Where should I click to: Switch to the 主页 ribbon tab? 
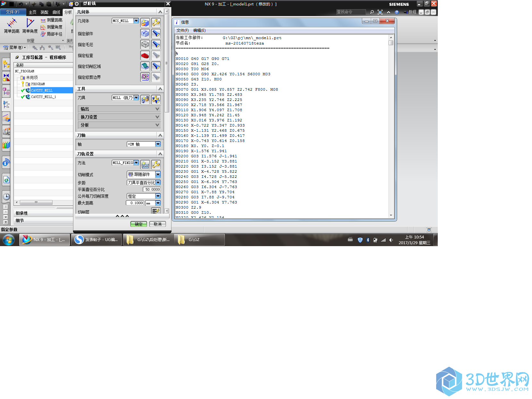33,12
